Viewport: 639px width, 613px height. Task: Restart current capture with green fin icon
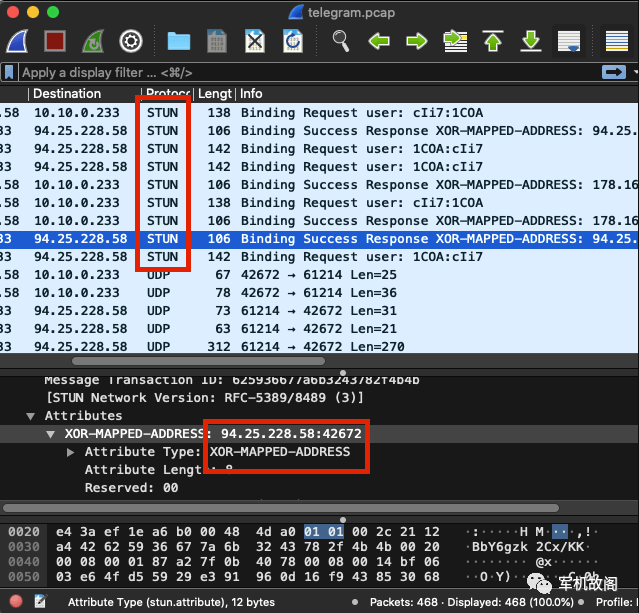pos(93,41)
